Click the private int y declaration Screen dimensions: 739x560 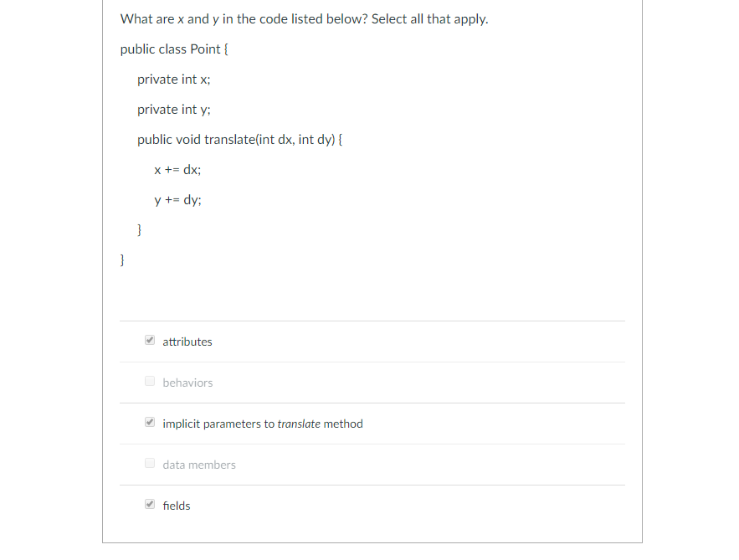[x=173, y=109]
